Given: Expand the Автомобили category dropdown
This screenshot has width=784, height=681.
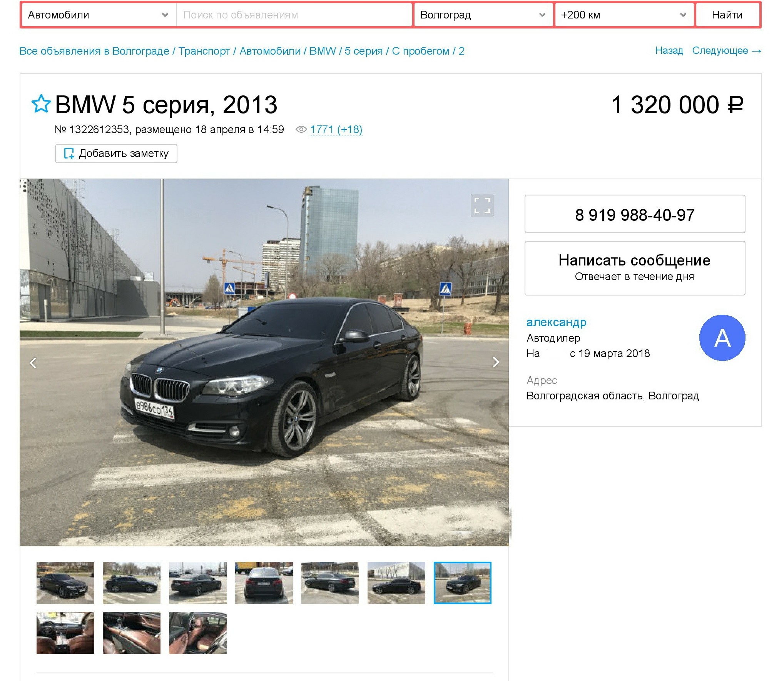Looking at the screenshot, I should pyautogui.click(x=99, y=15).
